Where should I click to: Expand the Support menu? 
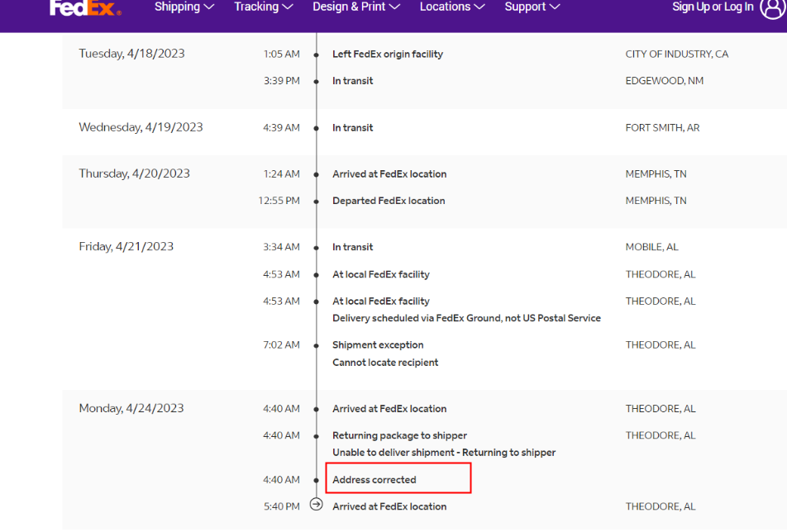(x=532, y=7)
